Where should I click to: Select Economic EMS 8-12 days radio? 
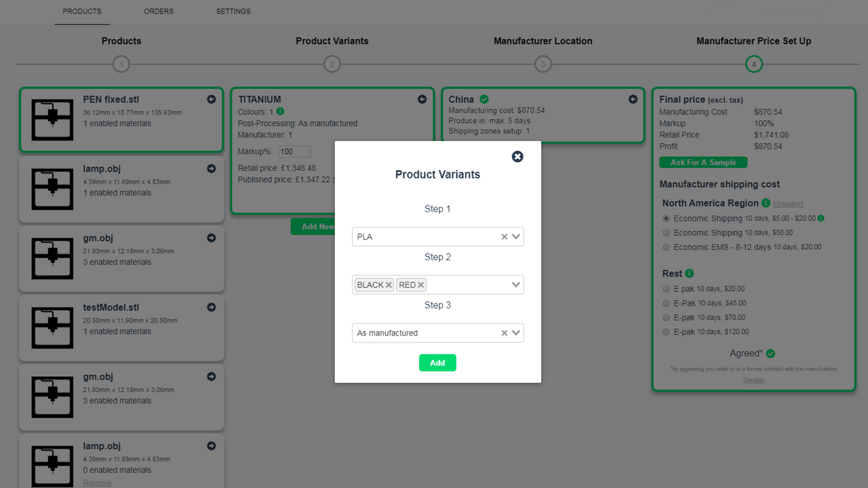coord(666,247)
